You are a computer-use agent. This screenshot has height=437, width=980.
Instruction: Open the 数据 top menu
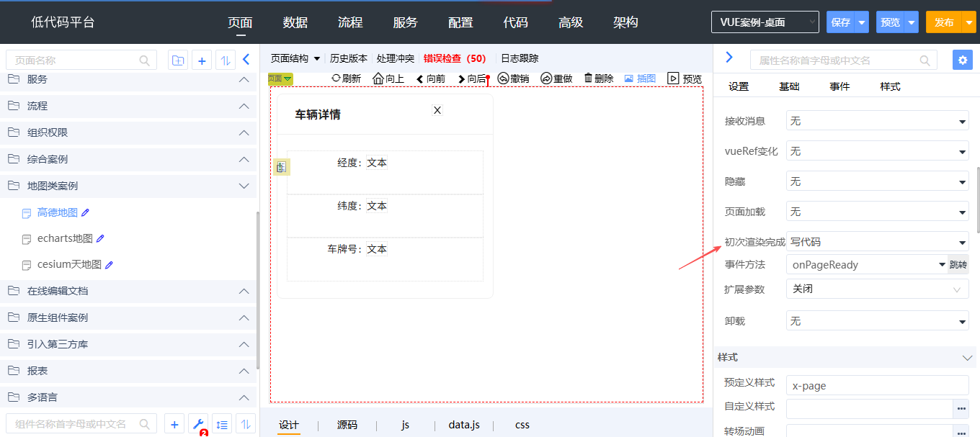point(295,22)
